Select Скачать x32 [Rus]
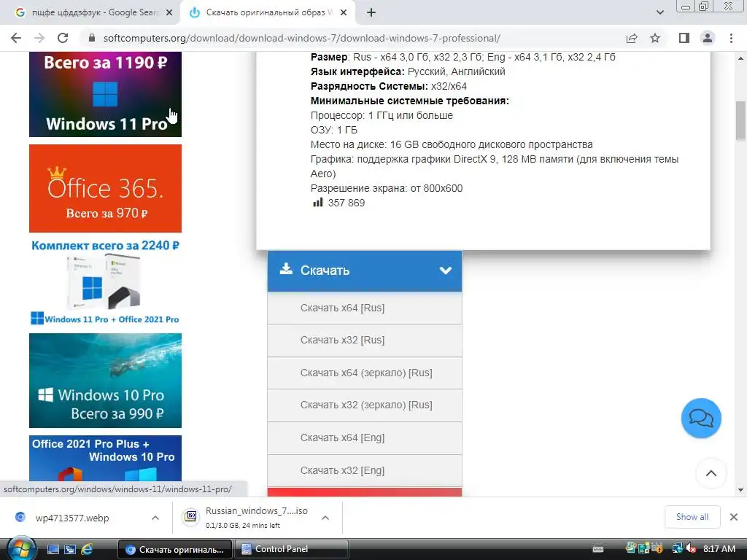 [365, 341]
